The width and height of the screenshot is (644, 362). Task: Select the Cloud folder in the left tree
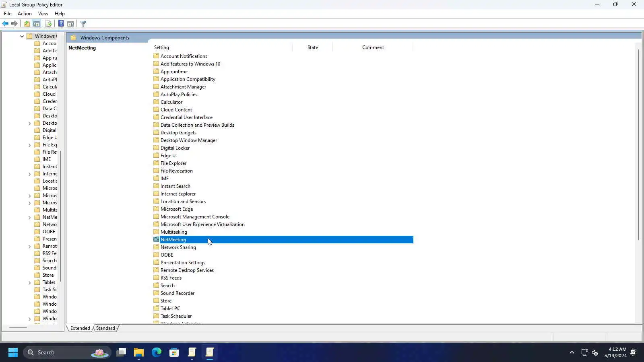(49, 94)
